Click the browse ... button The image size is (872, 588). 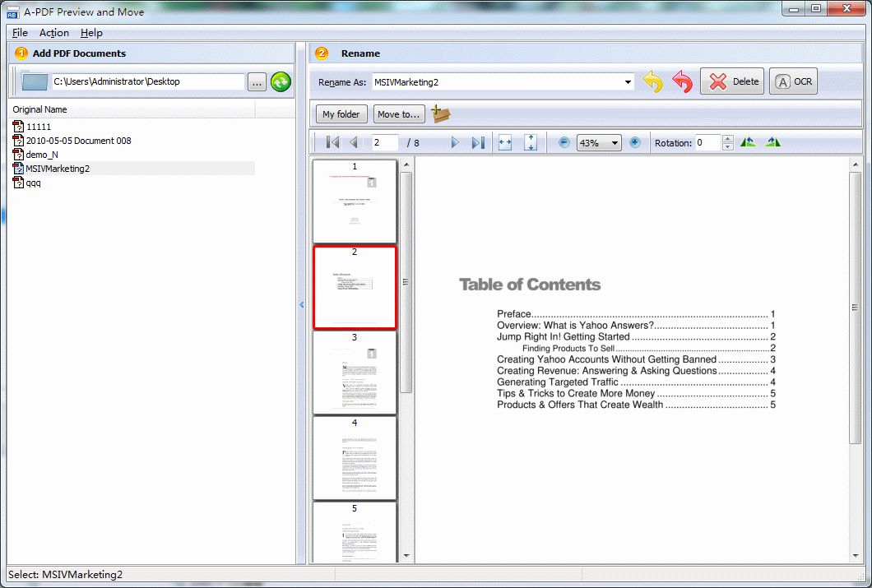(x=257, y=81)
